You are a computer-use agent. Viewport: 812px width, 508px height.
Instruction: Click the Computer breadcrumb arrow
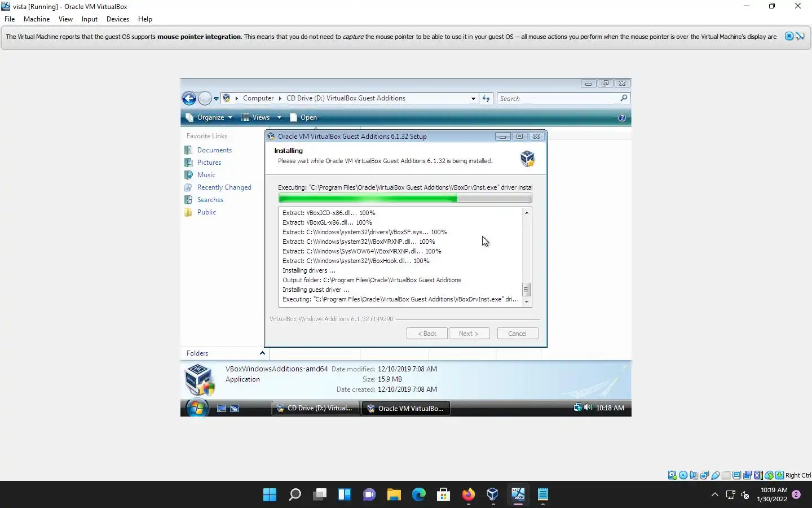[280, 98]
